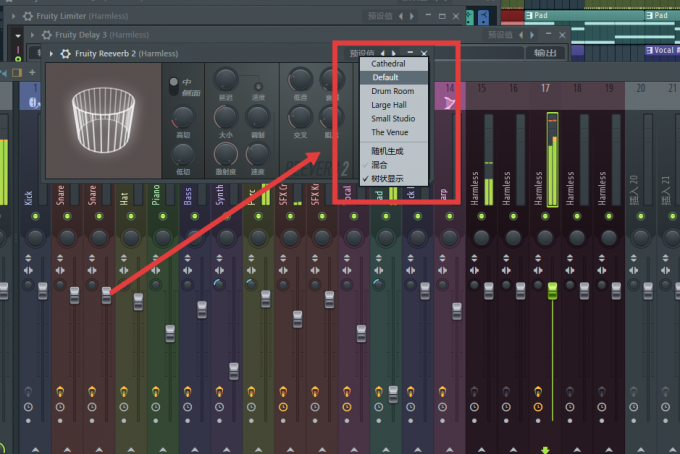Image resolution: width=680 pixels, height=454 pixels.
Task: Invert phase on the Kick mixer track
Action: coord(28,258)
